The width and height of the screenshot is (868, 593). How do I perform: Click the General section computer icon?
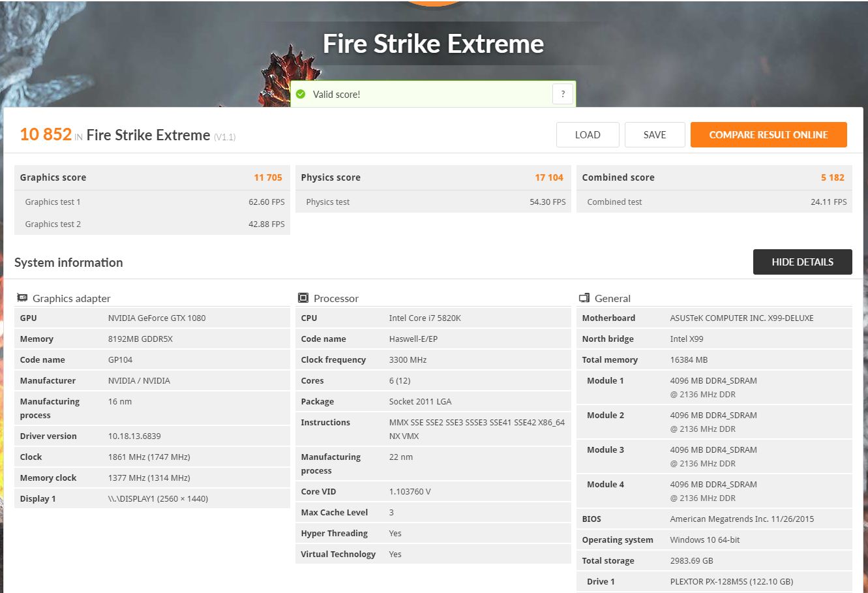(x=584, y=298)
